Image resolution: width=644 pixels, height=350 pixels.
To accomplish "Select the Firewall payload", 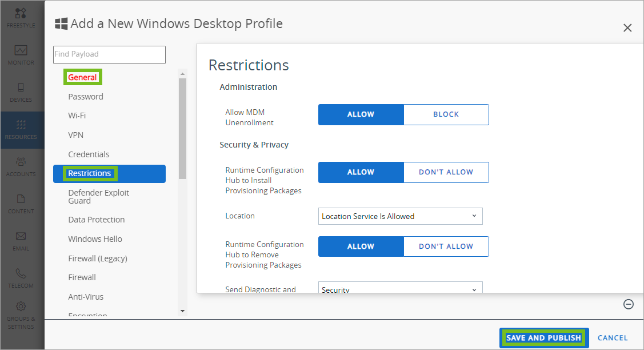I will coord(82,277).
